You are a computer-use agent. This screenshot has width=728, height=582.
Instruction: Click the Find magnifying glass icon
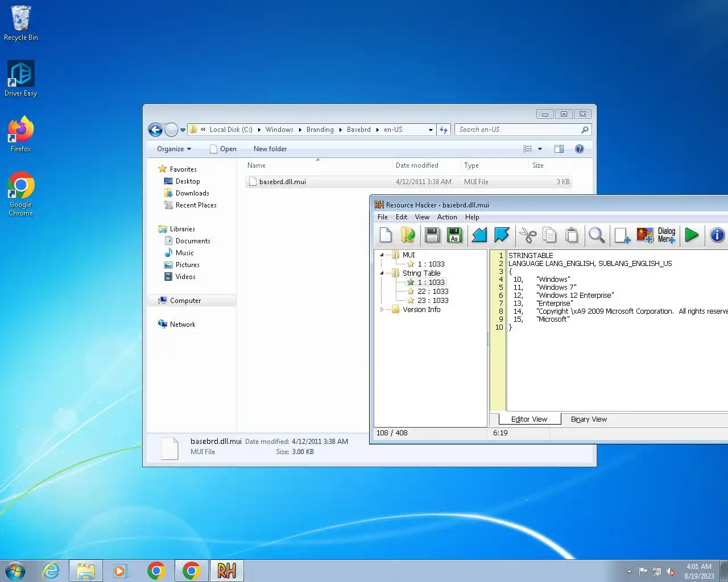tap(597, 235)
